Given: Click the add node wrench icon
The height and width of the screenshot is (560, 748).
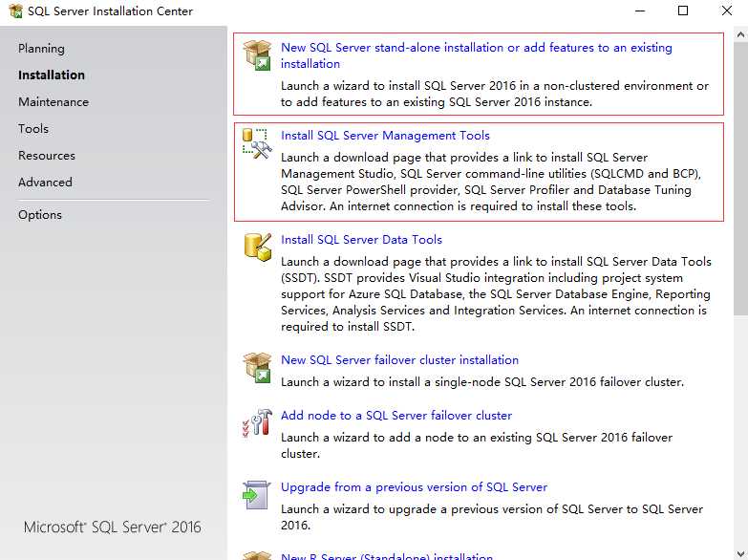Looking at the screenshot, I should tap(257, 422).
